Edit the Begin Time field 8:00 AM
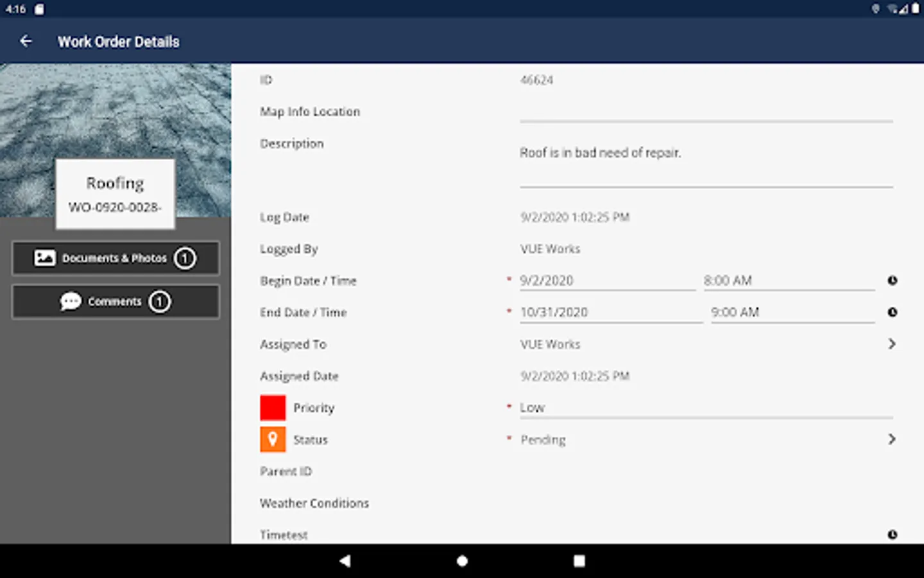 pyautogui.click(x=789, y=281)
